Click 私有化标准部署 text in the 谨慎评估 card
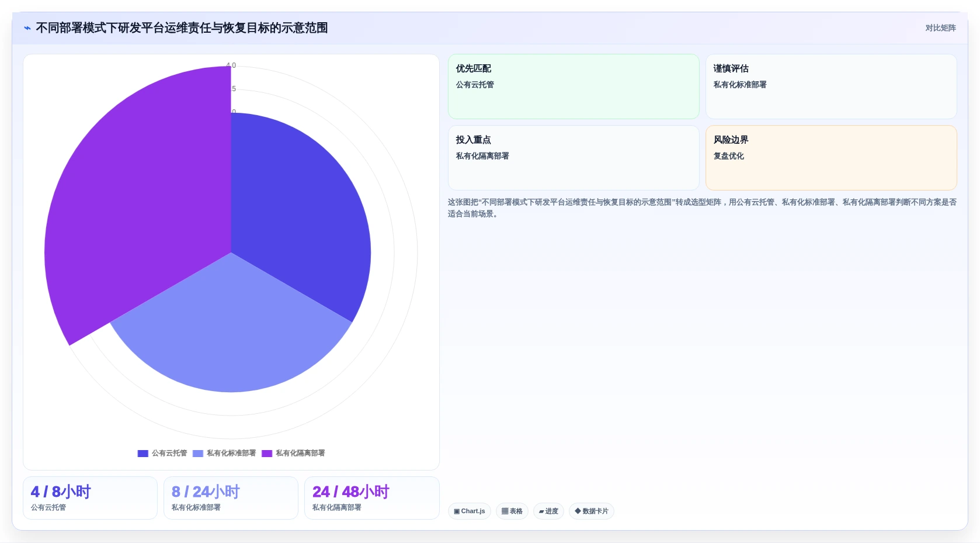The height and width of the screenshot is (543, 980). click(x=740, y=85)
